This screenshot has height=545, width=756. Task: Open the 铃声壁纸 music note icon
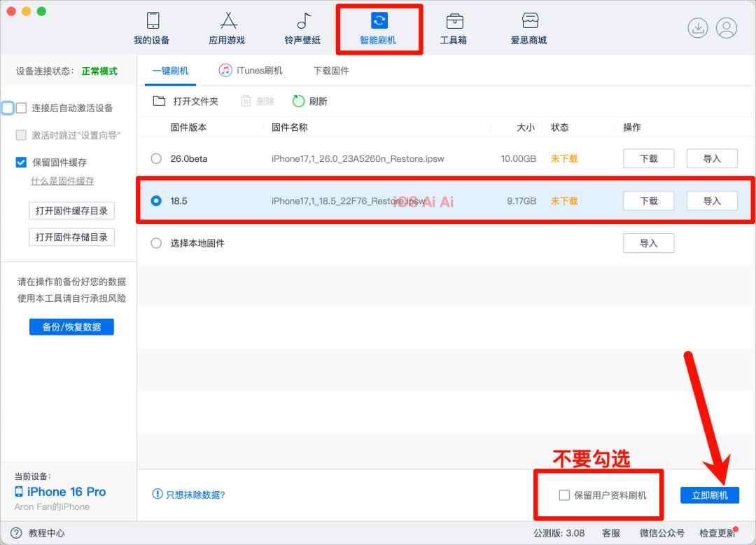304,21
